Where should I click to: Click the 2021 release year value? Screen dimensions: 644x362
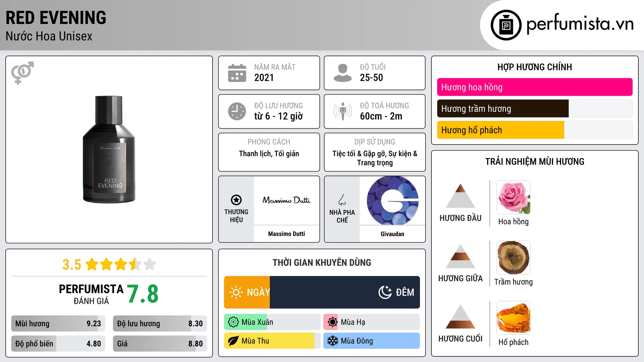tap(264, 78)
